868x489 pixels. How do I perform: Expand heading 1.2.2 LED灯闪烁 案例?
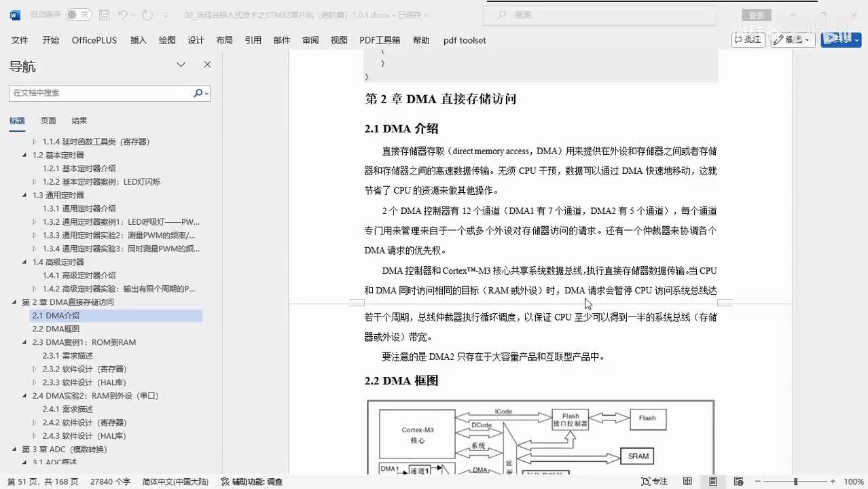(x=35, y=182)
